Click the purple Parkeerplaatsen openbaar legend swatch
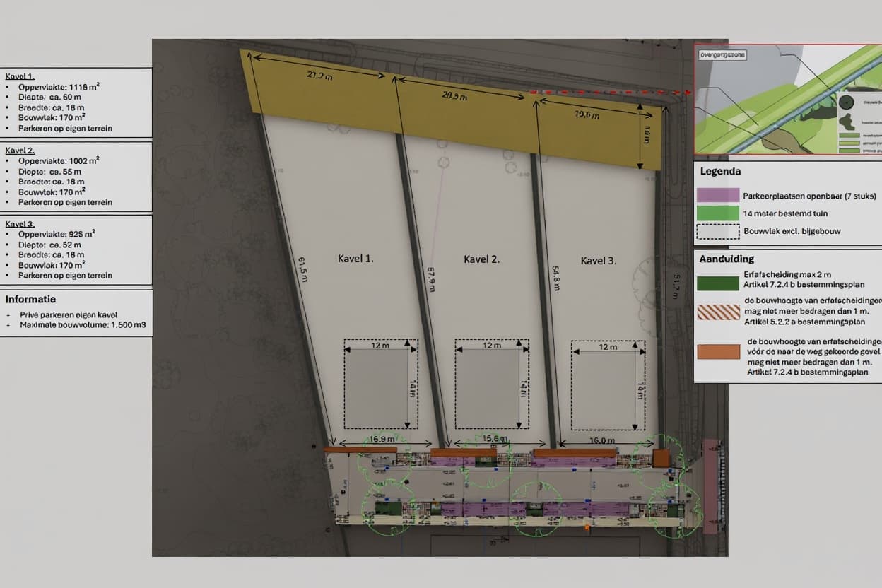The height and width of the screenshot is (588, 882). pos(717,196)
